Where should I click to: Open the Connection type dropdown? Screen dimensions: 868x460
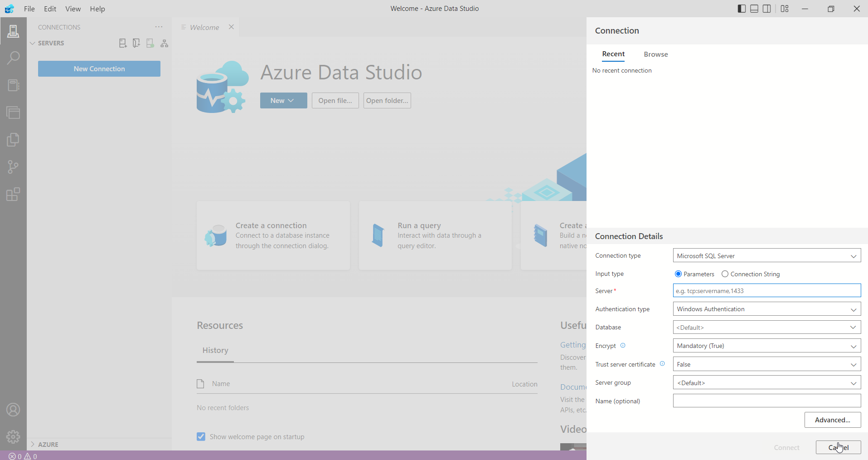tap(766, 256)
